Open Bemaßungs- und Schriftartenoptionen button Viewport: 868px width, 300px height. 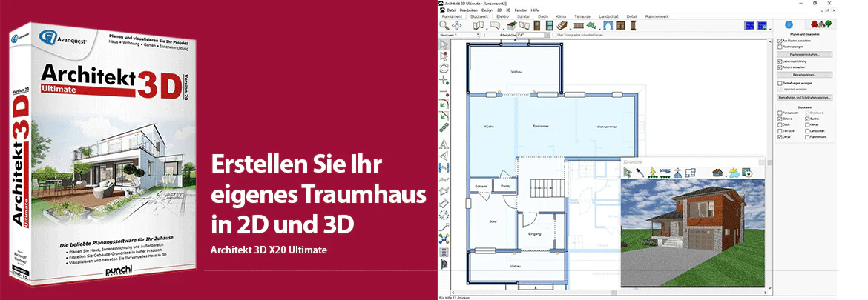804,98
